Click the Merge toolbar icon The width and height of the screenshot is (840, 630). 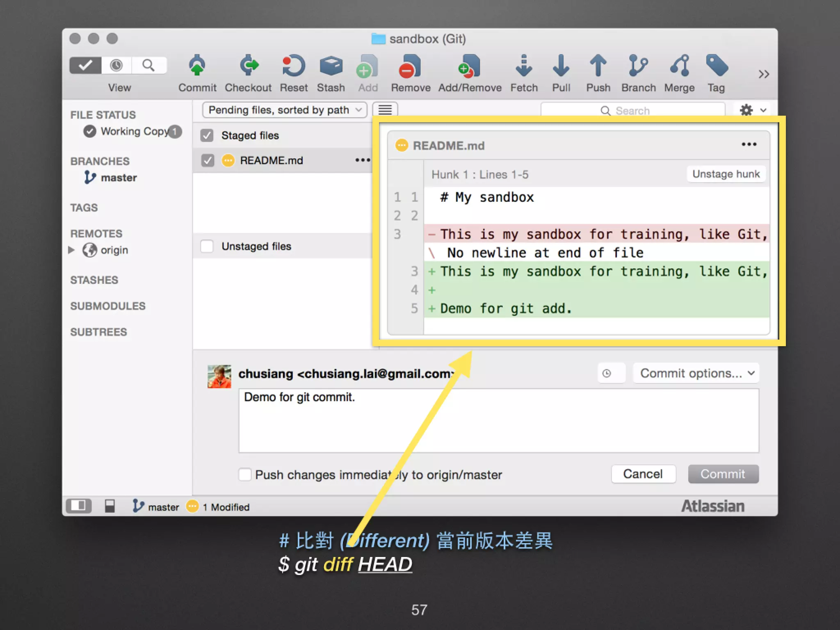(679, 66)
